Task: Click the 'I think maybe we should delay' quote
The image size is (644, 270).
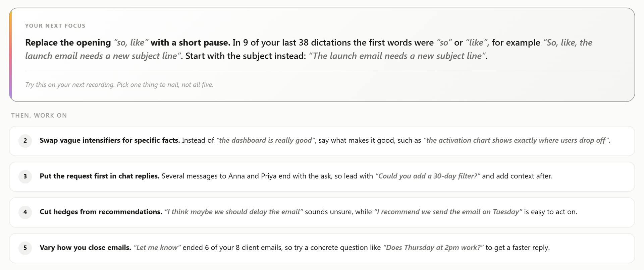Action: pyautogui.click(x=234, y=212)
